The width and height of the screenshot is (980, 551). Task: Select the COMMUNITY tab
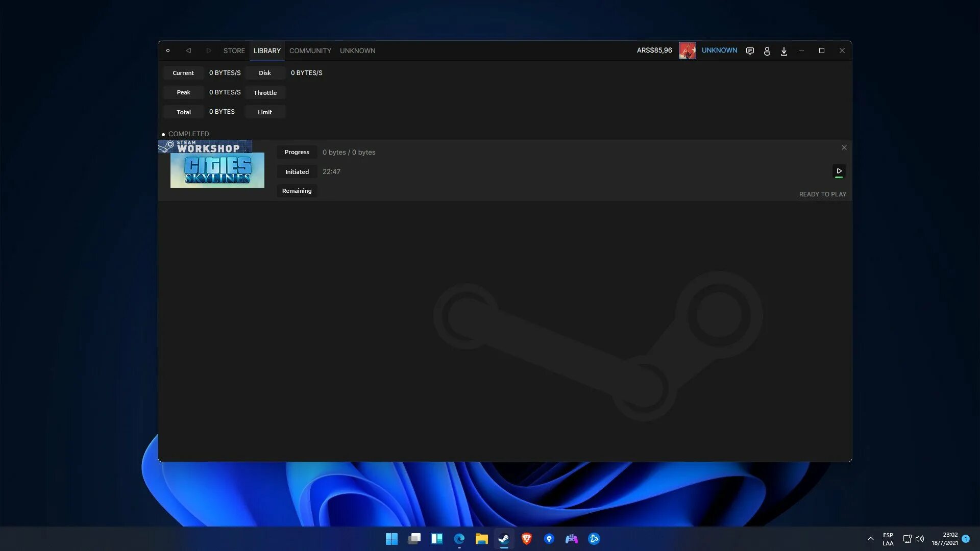click(310, 51)
